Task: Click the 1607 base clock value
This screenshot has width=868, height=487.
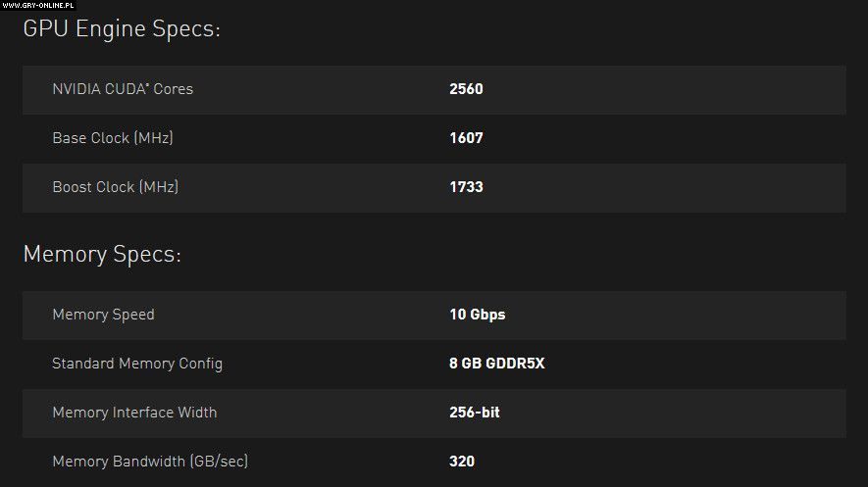Action: (x=466, y=138)
